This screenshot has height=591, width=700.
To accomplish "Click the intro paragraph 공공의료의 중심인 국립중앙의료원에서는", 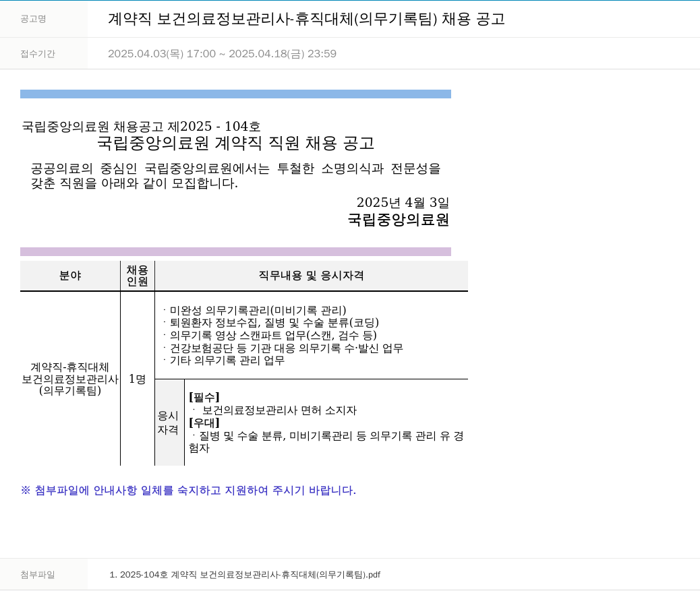I will tap(236, 176).
